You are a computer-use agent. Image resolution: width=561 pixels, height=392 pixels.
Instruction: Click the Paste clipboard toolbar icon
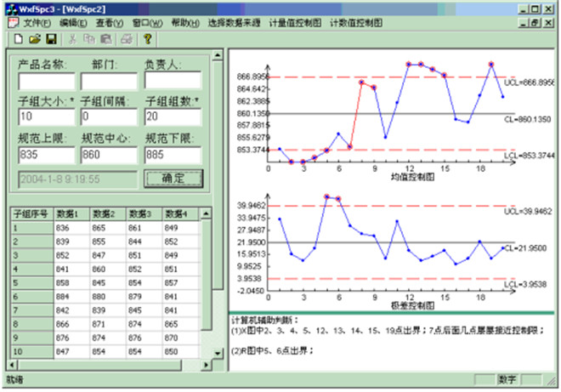point(105,39)
